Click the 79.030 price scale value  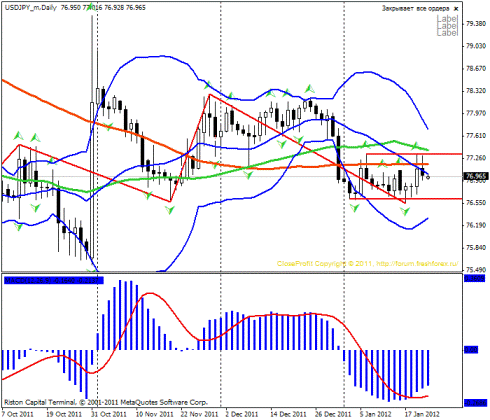pos(476,46)
